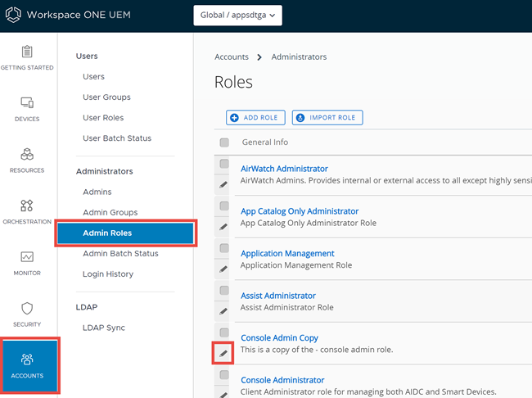Edit the Console Admin Copy role pencil

(x=223, y=354)
